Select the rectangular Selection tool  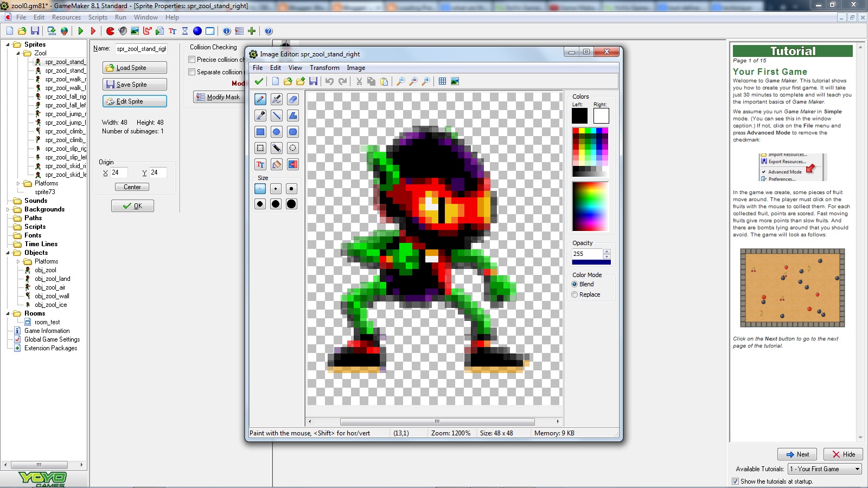(260, 148)
